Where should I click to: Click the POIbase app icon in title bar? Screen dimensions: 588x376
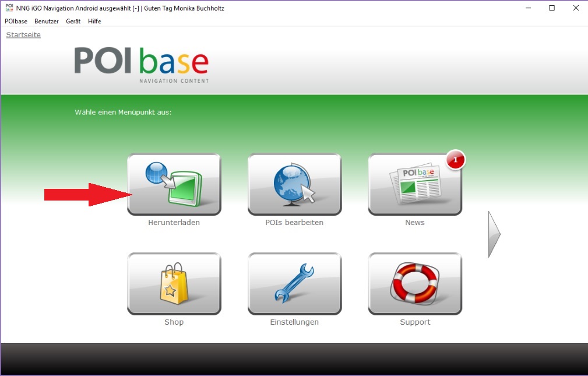coord(9,8)
